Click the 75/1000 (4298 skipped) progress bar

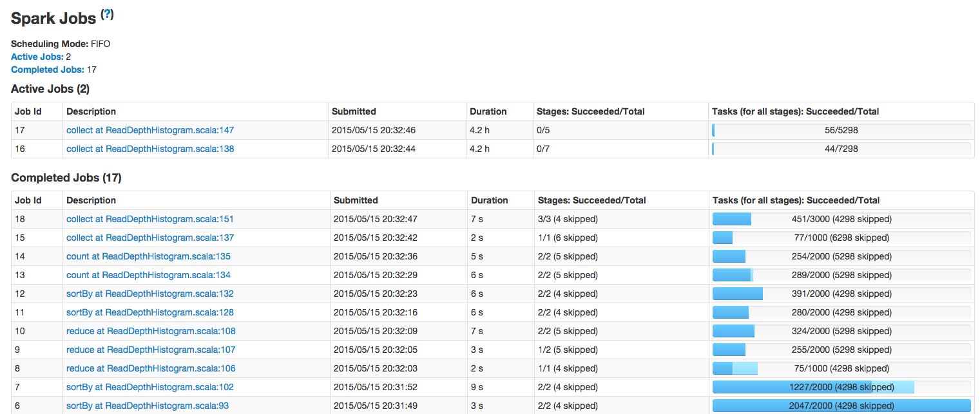[x=841, y=368]
